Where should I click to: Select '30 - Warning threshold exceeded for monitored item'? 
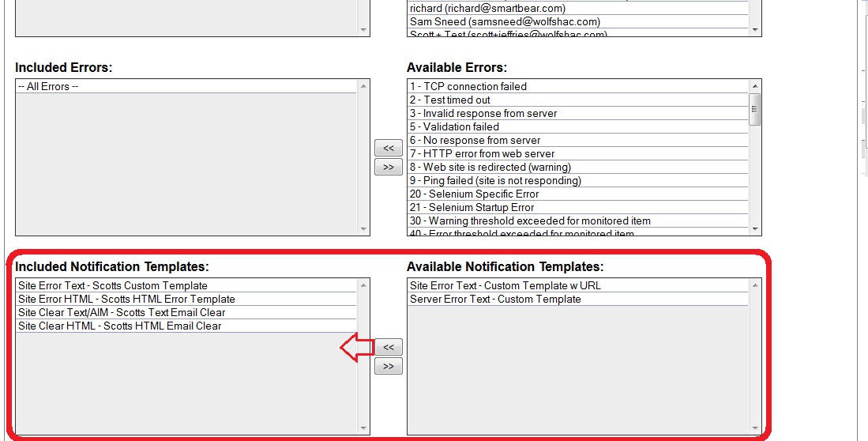[578, 220]
